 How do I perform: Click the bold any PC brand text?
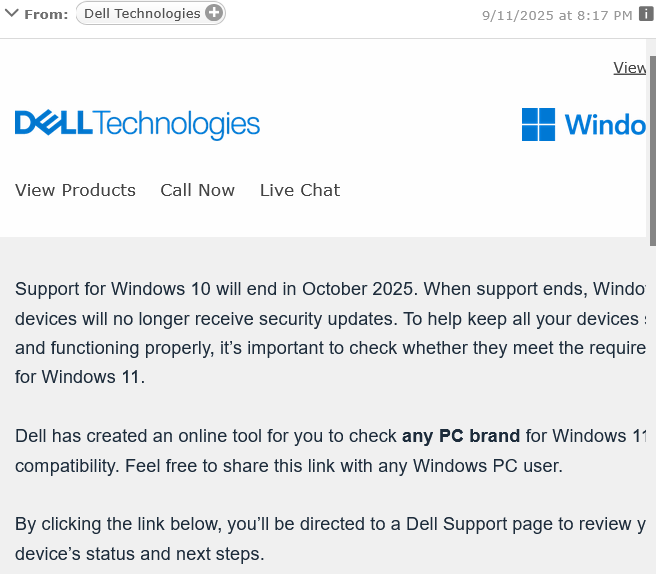(461, 436)
